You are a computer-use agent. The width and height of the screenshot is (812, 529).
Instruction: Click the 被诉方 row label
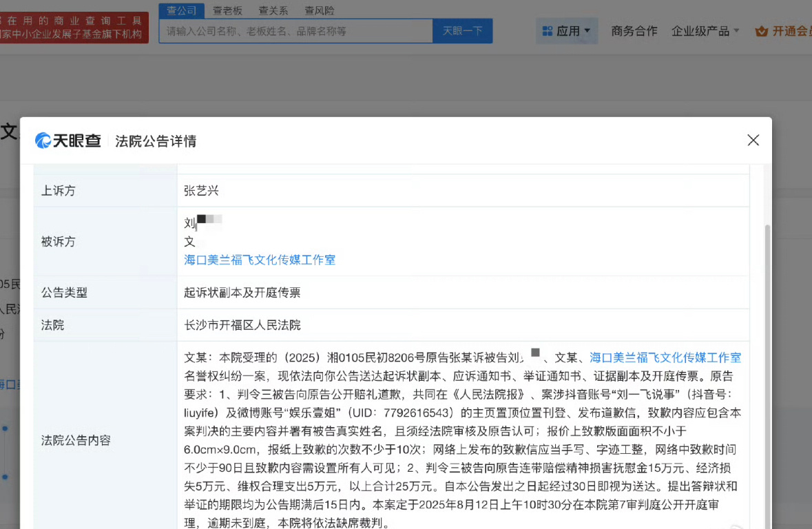pyautogui.click(x=58, y=242)
